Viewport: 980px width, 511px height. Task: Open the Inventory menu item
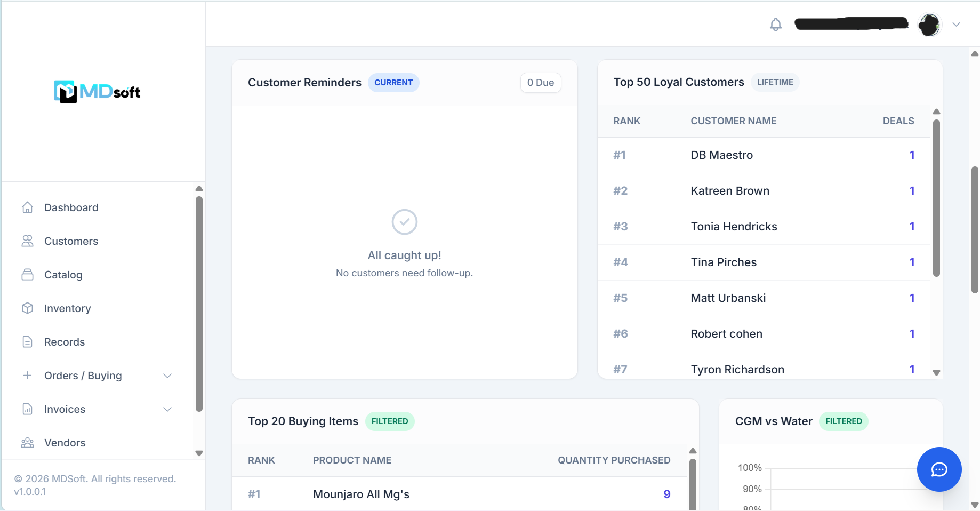click(x=68, y=308)
